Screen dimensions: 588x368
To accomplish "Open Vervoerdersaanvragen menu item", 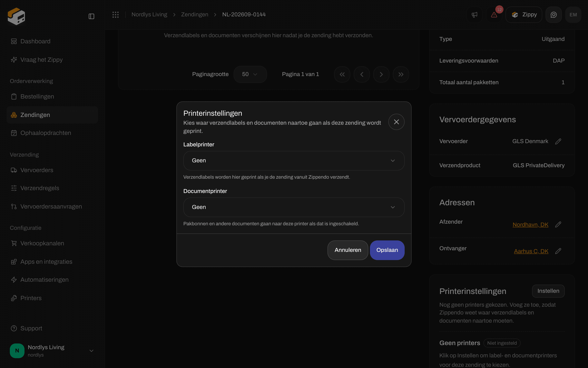I will (52, 206).
